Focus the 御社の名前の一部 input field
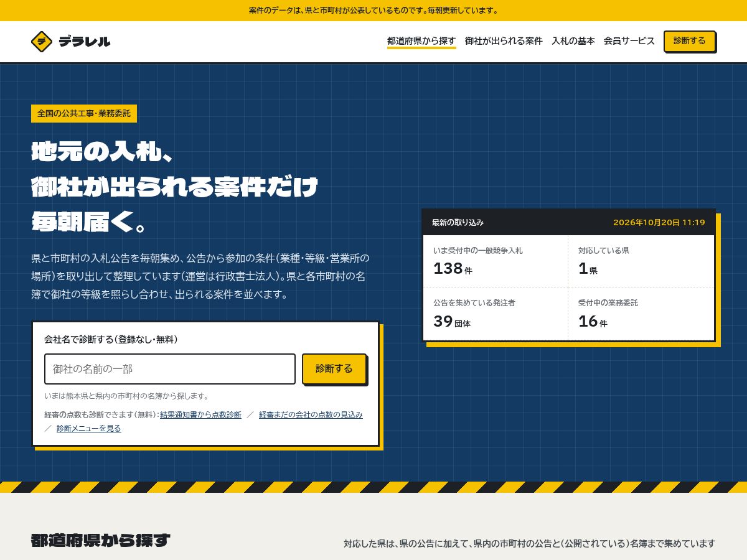 [x=170, y=369]
